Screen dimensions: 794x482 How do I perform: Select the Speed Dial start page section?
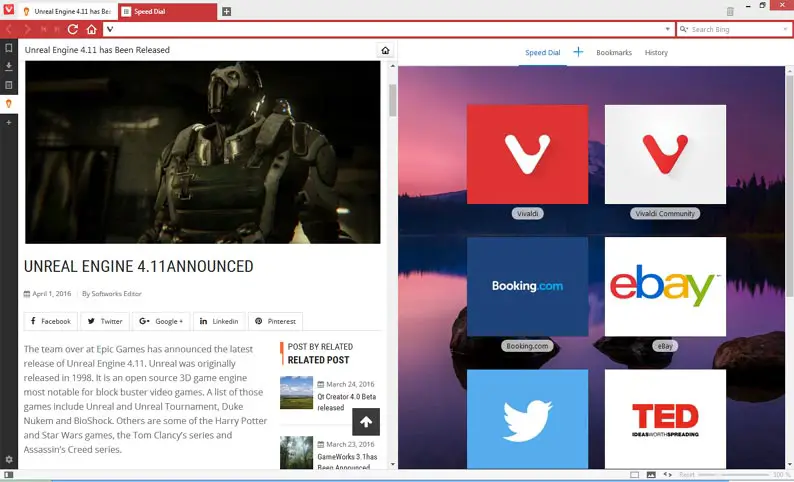542,53
